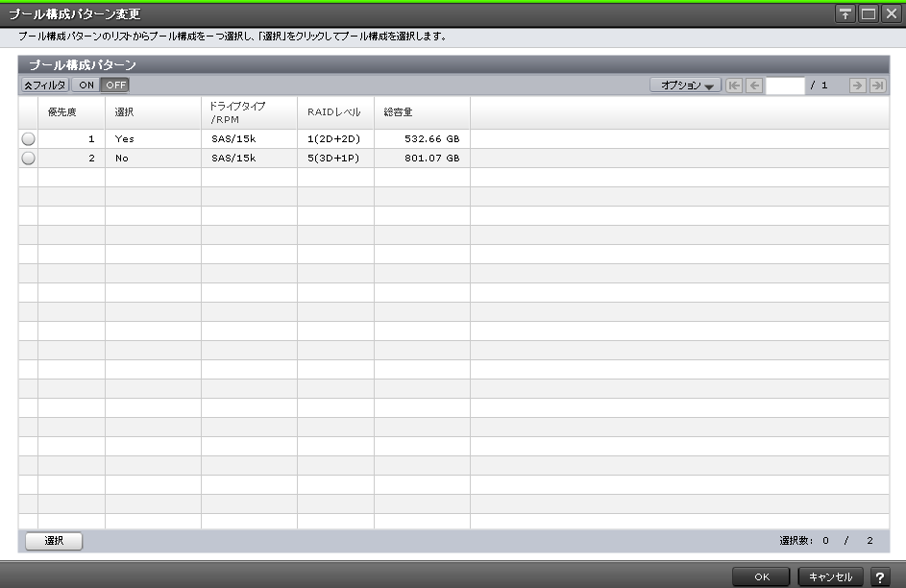Go to first page arrow icon
The image size is (906, 588).
click(734, 86)
